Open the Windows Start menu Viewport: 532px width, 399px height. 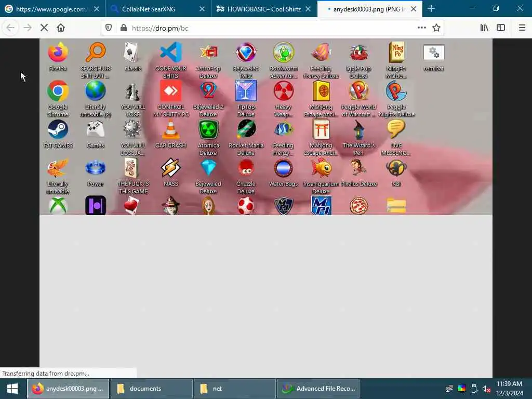click(12, 389)
